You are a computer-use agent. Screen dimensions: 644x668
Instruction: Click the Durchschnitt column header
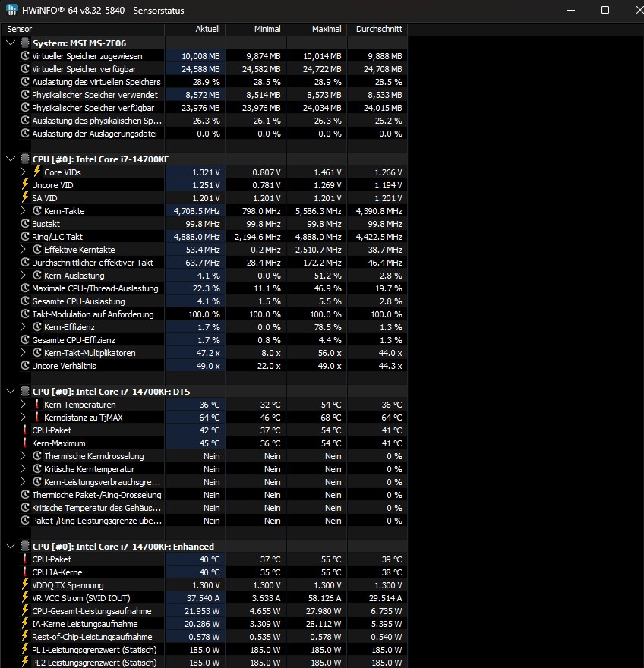pyautogui.click(x=377, y=29)
